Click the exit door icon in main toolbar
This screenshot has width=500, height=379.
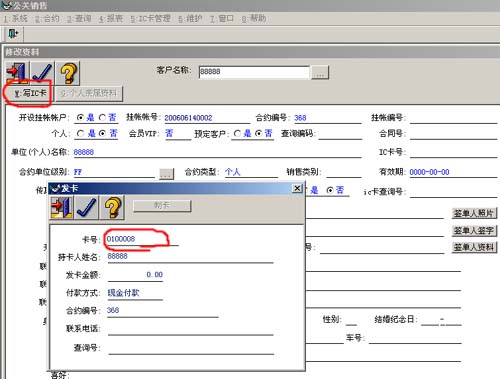pos(13,34)
